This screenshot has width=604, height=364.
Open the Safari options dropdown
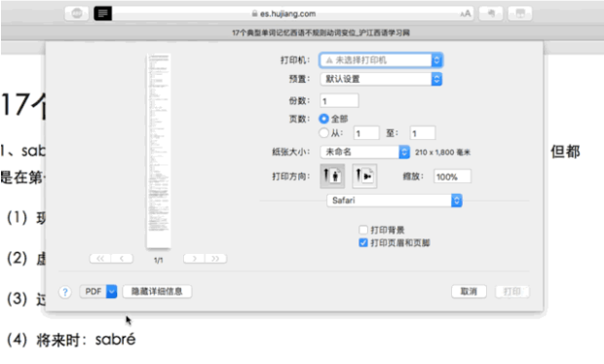click(x=395, y=200)
